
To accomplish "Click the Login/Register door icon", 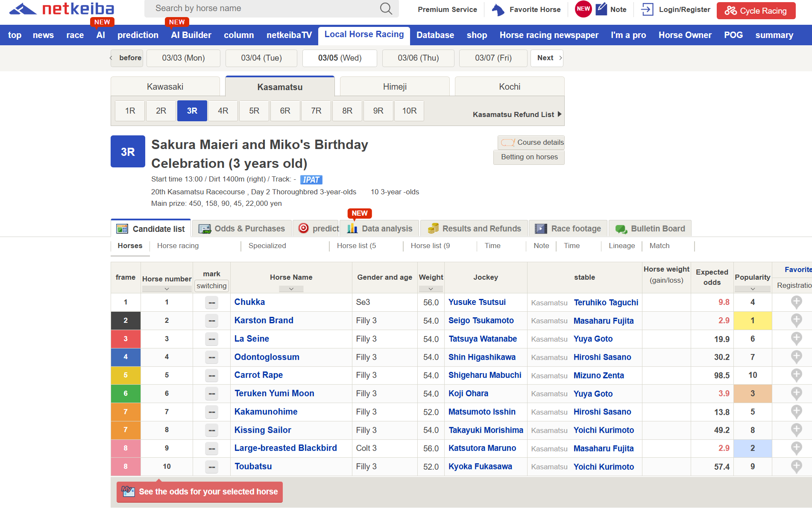I will [x=647, y=9].
